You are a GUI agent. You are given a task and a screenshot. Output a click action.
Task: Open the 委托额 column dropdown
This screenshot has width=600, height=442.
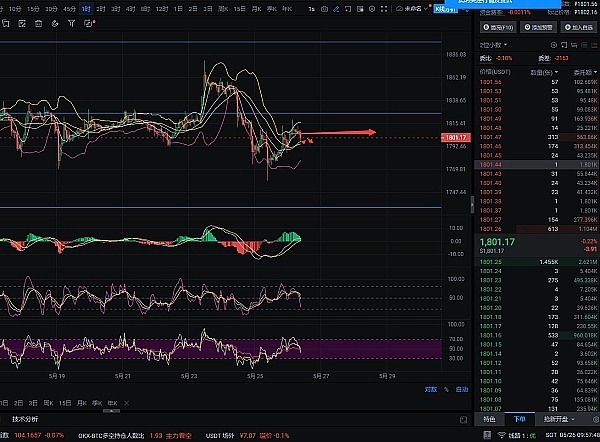(580, 72)
